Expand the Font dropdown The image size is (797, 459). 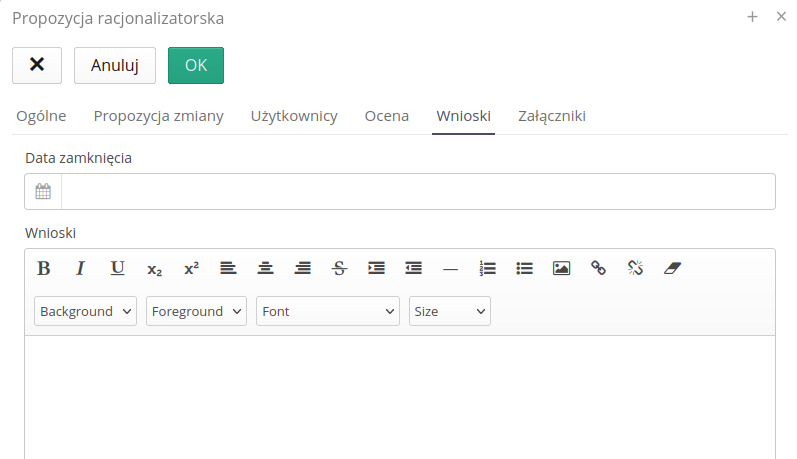[327, 311]
